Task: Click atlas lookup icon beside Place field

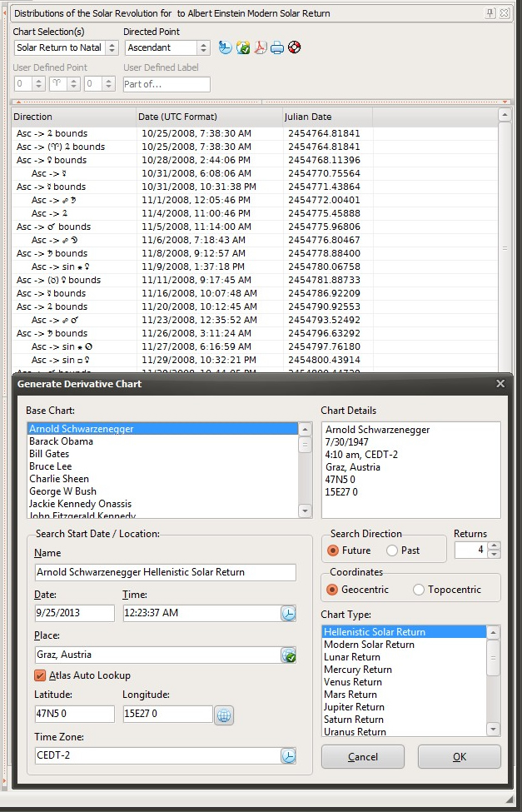Action: pyautogui.click(x=288, y=655)
